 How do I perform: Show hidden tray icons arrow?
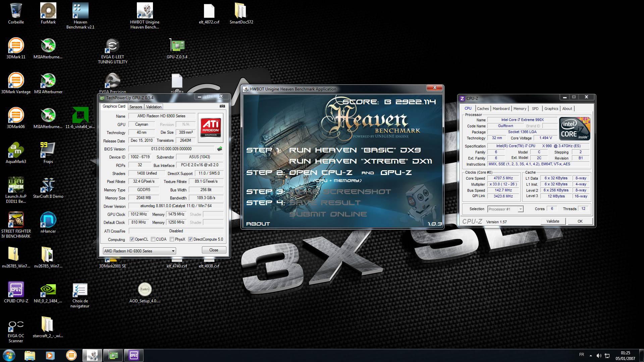click(x=590, y=355)
